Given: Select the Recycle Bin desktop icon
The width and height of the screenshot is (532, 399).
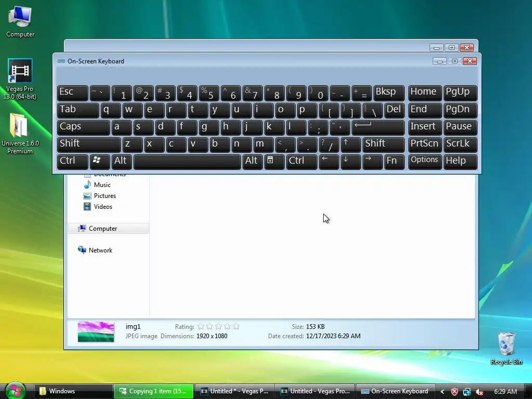Looking at the screenshot, I should pos(506,348).
